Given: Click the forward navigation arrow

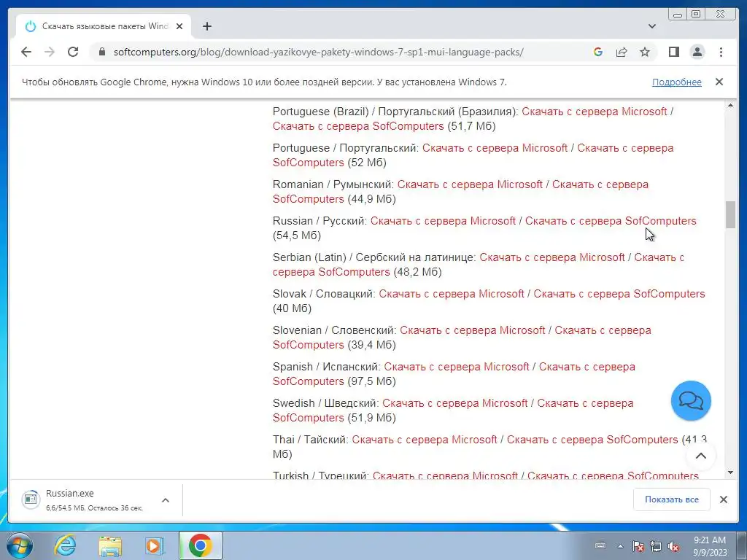Looking at the screenshot, I should 50,52.
